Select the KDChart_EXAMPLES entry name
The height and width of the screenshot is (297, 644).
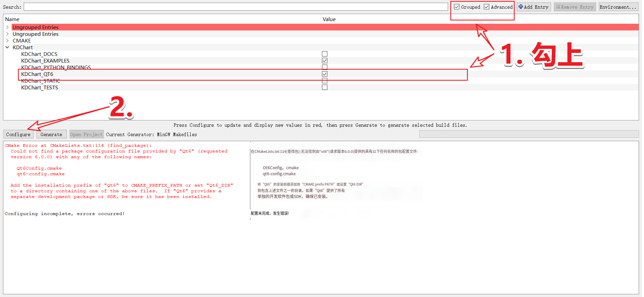pos(45,61)
